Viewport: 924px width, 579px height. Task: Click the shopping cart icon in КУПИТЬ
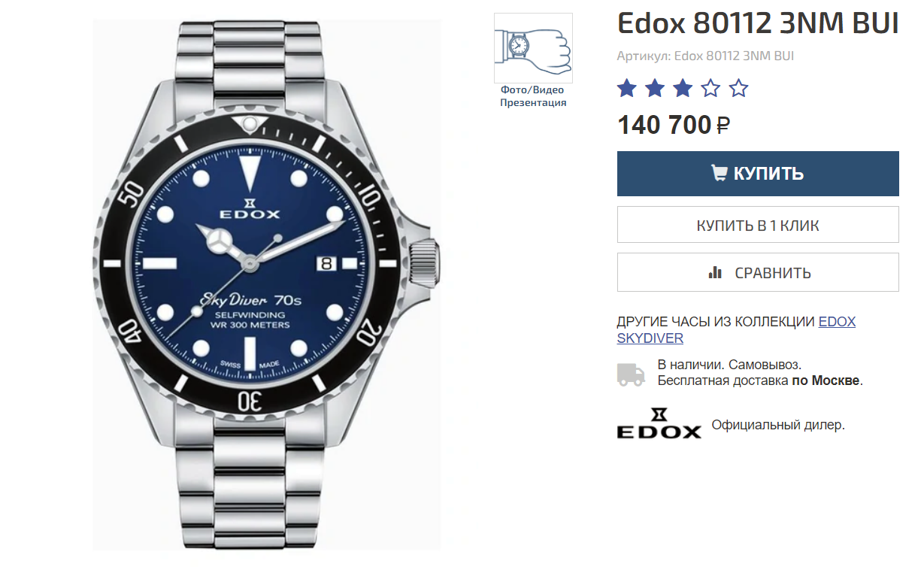pos(720,173)
